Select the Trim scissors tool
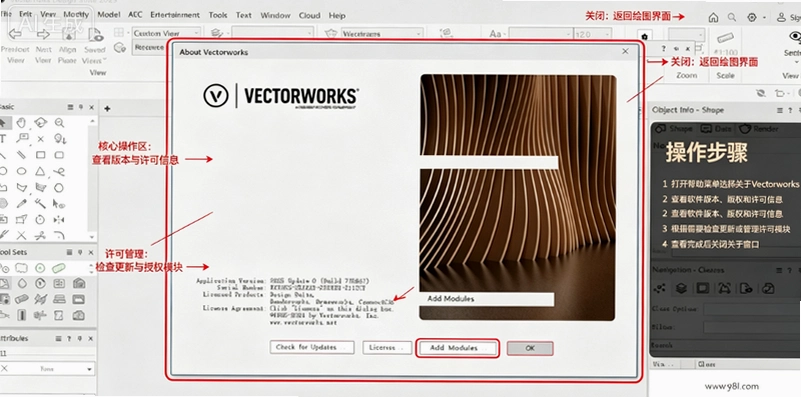Viewport: 801px width, 397px height. [40, 236]
